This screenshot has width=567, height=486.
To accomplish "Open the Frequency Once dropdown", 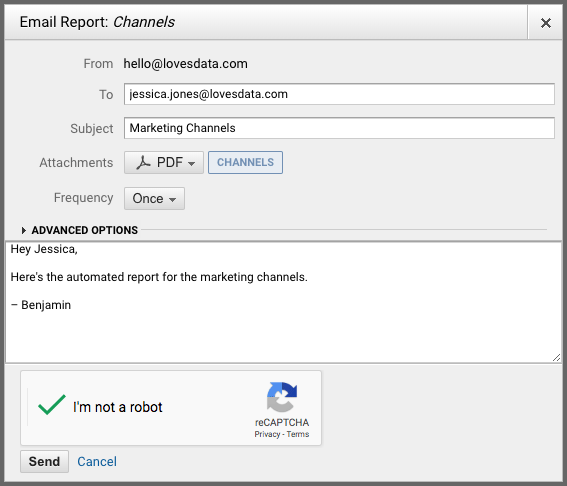I will point(154,199).
